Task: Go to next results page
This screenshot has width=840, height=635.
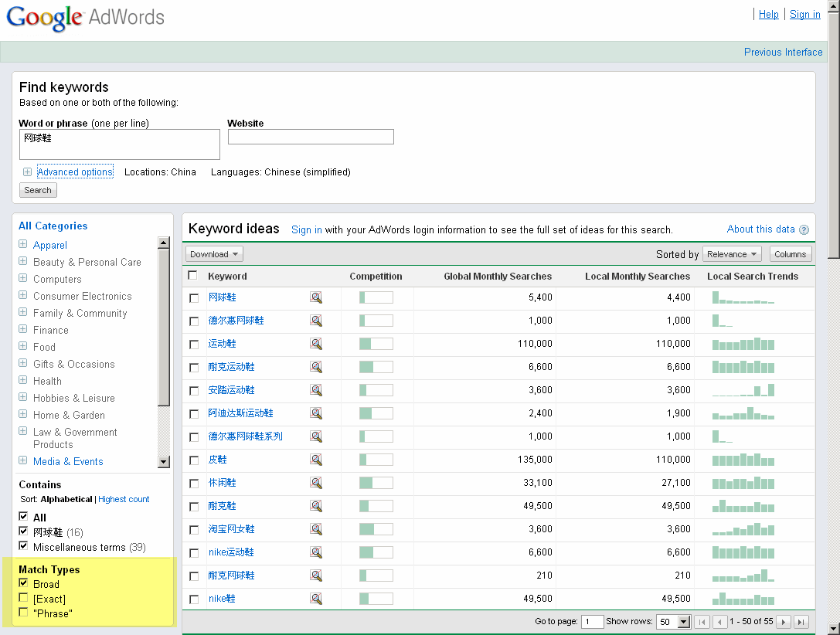Action: (x=784, y=622)
